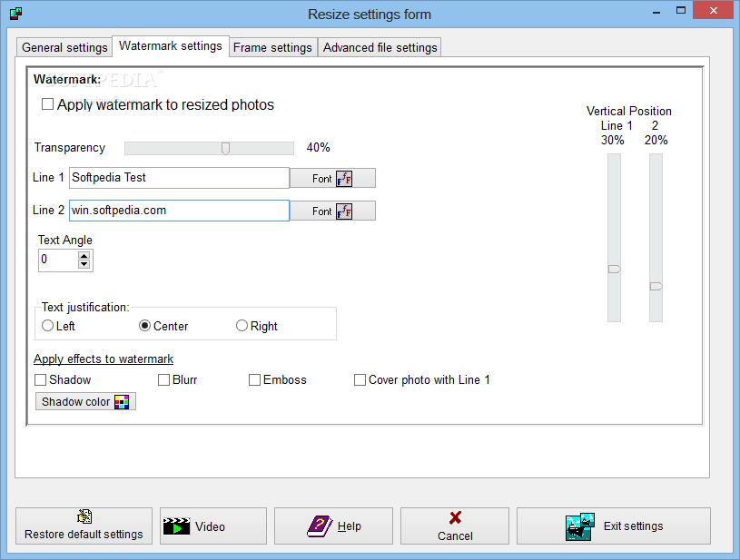Click the Line 1 Font icon button
Screen dimensions: 740x560
coord(332,178)
